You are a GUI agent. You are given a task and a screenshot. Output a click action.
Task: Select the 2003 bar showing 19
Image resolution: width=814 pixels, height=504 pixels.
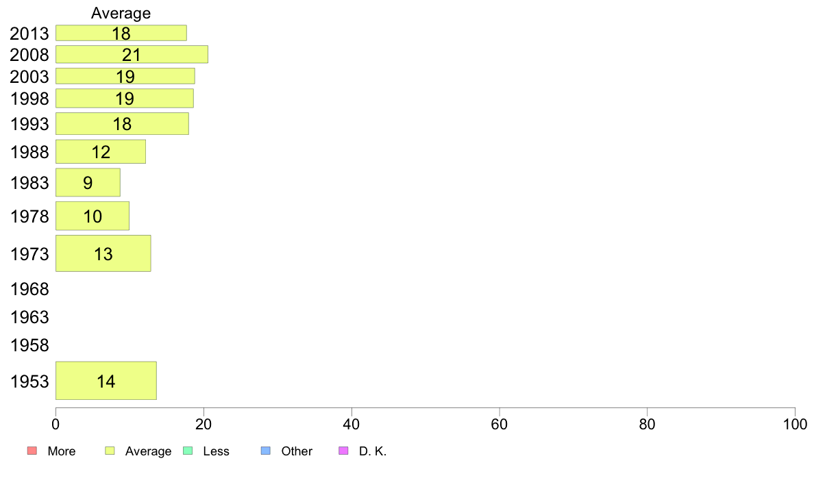(125, 76)
